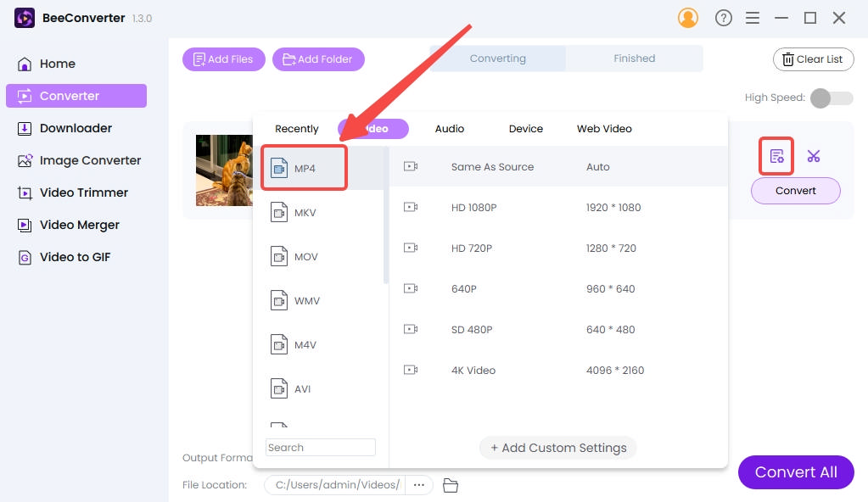Click the format Search field
The height and width of the screenshot is (502, 868).
(320, 448)
